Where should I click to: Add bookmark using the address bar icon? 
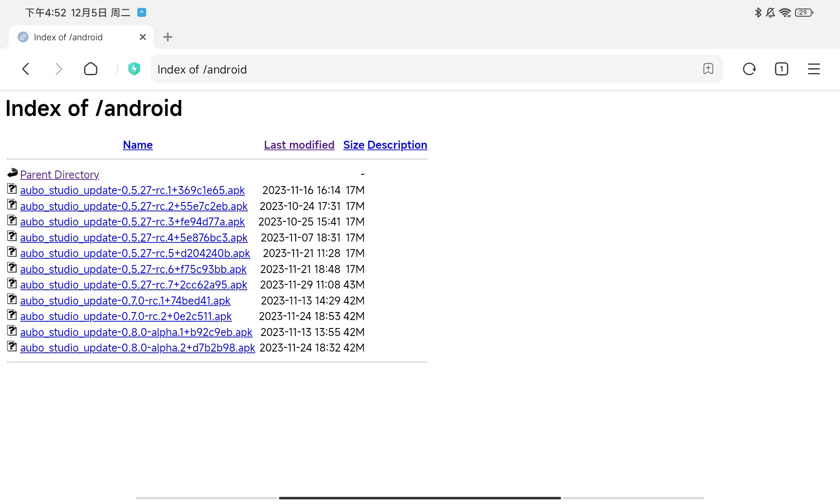click(x=708, y=69)
